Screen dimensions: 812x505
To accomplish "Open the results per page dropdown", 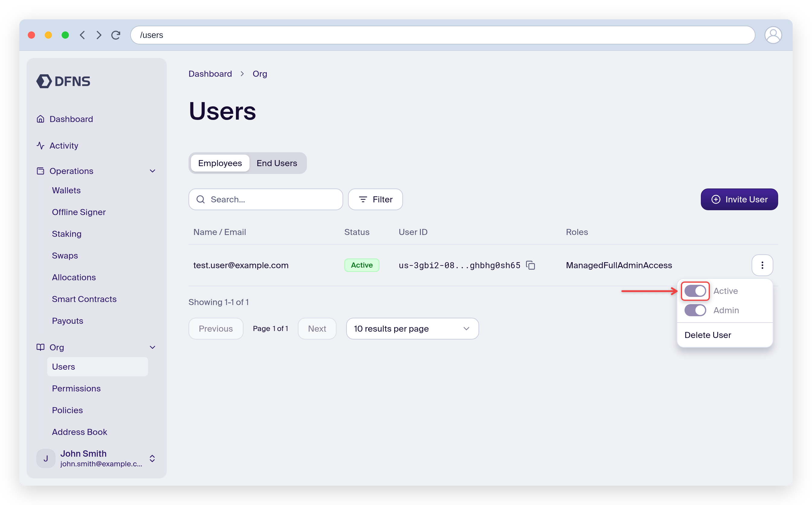I will tap(412, 329).
